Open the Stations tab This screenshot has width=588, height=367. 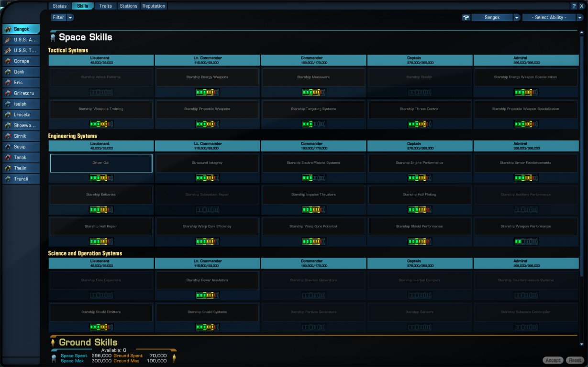click(x=129, y=6)
